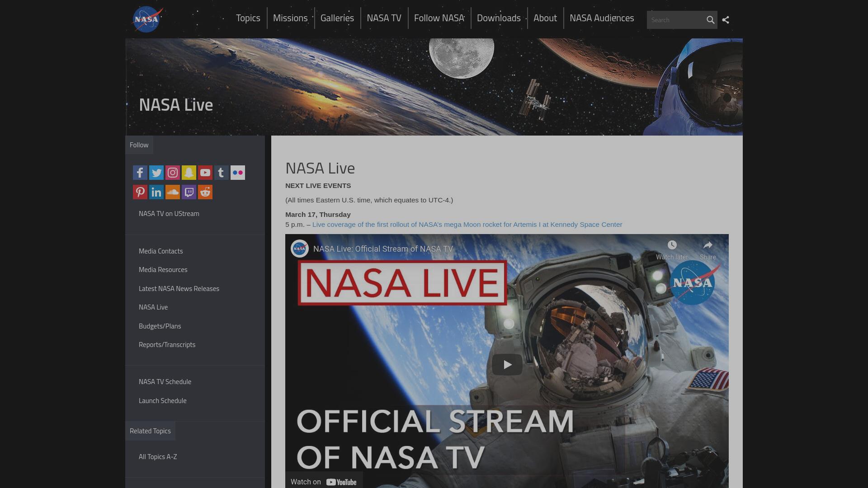Viewport: 868px width, 488px height.
Task: Open NASA's LinkedIn icon
Action: click(156, 192)
